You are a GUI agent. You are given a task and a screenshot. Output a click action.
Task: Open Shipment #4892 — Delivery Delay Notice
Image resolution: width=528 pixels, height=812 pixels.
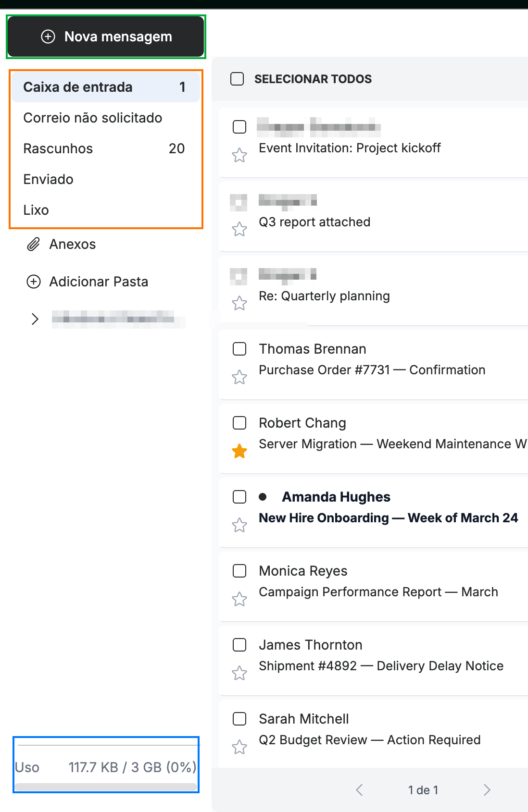click(x=381, y=666)
